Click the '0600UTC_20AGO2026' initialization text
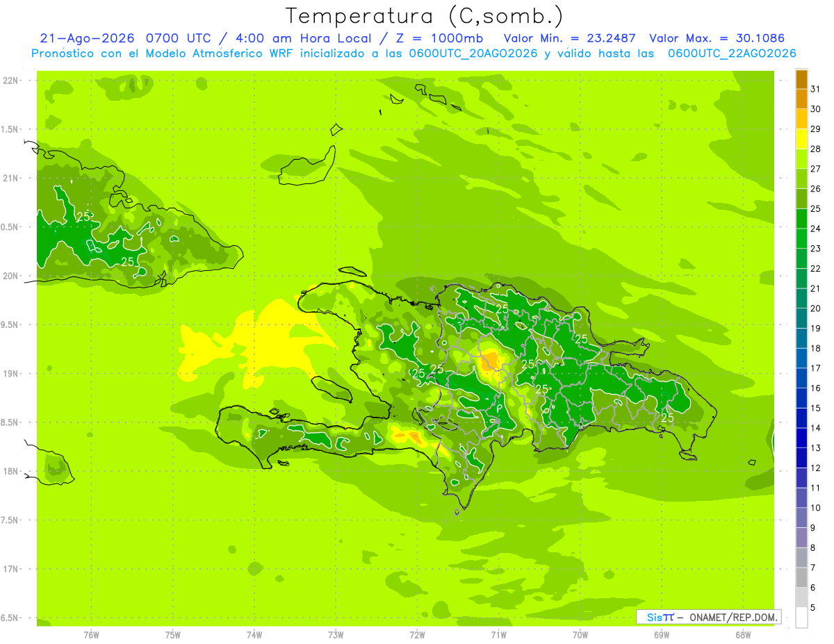This screenshot has width=834, height=644. 472,53
